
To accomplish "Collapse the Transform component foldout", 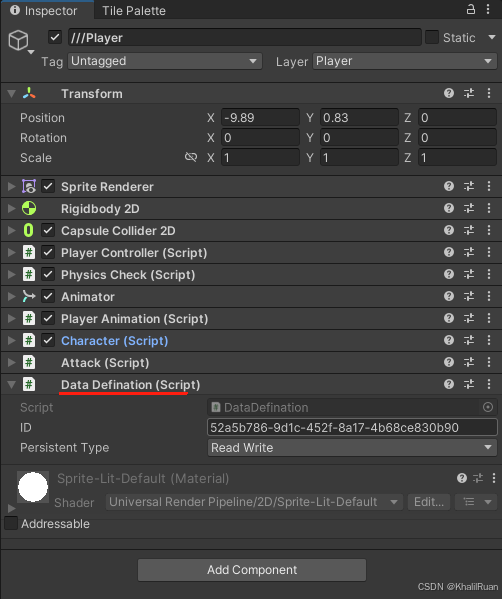I will click(x=11, y=94).
